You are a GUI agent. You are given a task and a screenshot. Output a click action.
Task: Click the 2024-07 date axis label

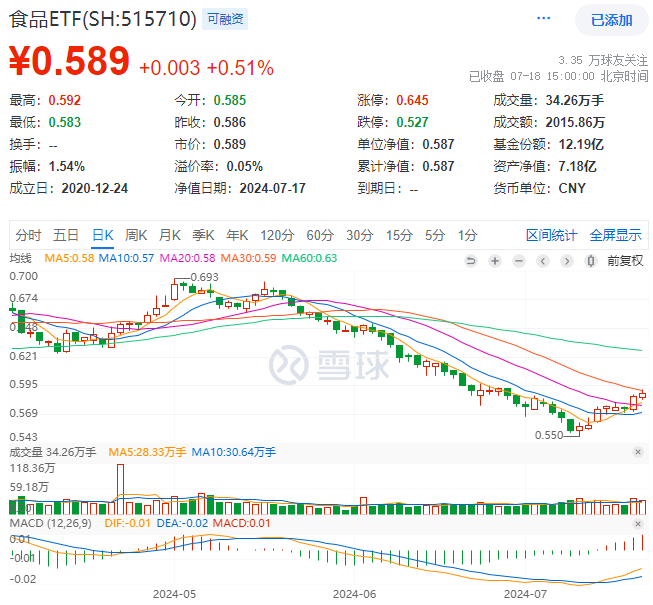pos(525,594)
